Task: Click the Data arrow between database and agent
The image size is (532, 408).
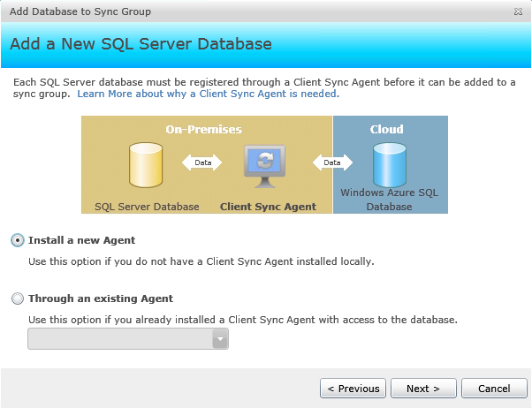Action: (x=202, y=162)
